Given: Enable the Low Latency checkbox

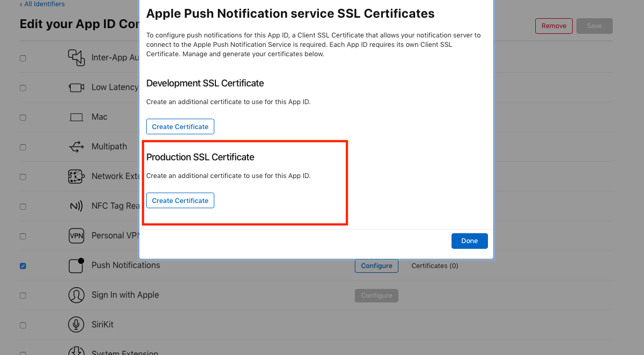Looking at the screenshot, I should [23, 88].
